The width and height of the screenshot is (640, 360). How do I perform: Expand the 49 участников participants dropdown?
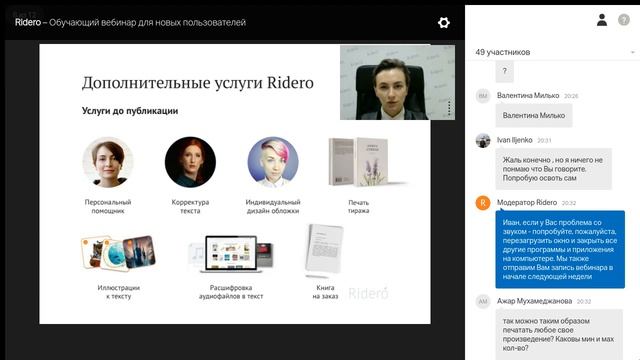(x=632, y=52)
